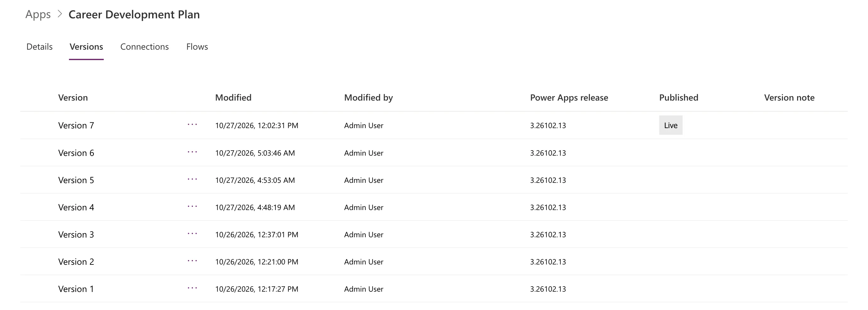Select the Version 2 row name
This screenshot has height=310, width=868.
pyautogui.click(x=76, y=262)
